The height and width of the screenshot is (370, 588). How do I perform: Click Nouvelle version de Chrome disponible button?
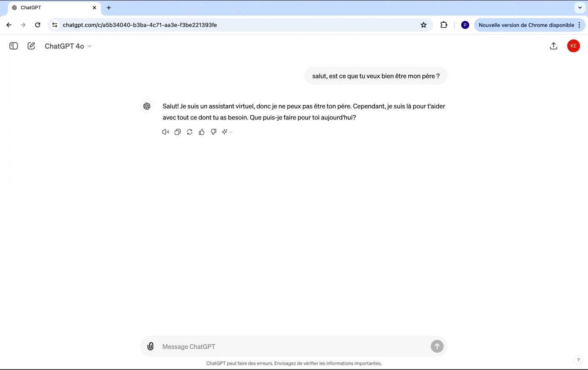(x=526, y=25)
